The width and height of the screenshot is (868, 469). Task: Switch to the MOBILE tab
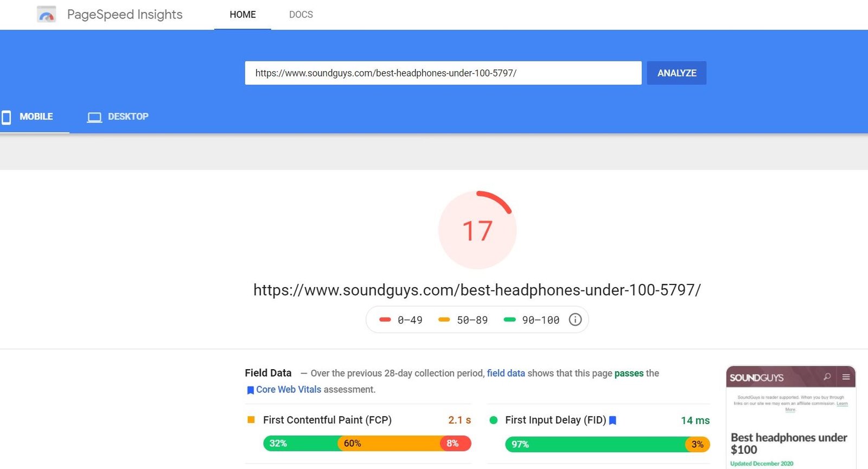pos(35,117)
